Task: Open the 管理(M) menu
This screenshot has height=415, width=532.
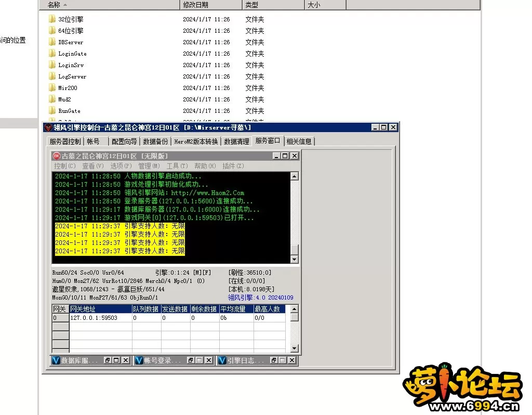Action: pyautogui.click(x=149, y=166)
